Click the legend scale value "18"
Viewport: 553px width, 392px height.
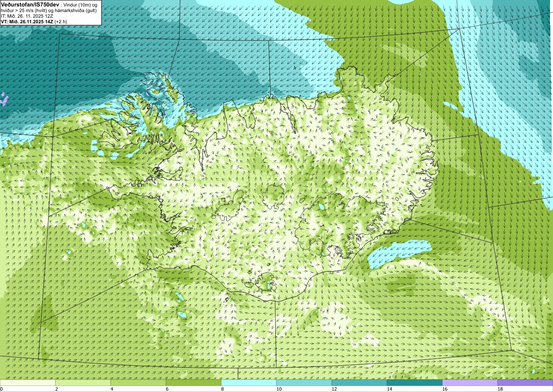(x=500, y=389)
